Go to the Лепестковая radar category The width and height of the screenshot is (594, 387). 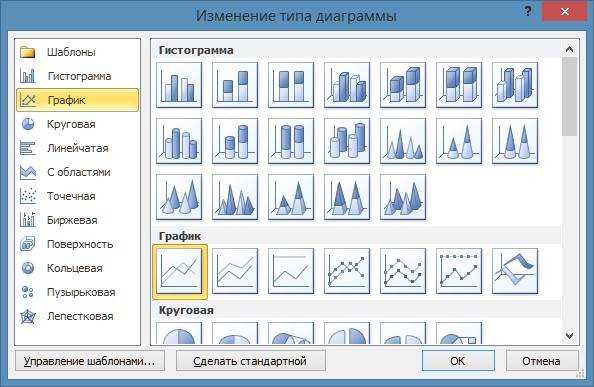[78, 316]
